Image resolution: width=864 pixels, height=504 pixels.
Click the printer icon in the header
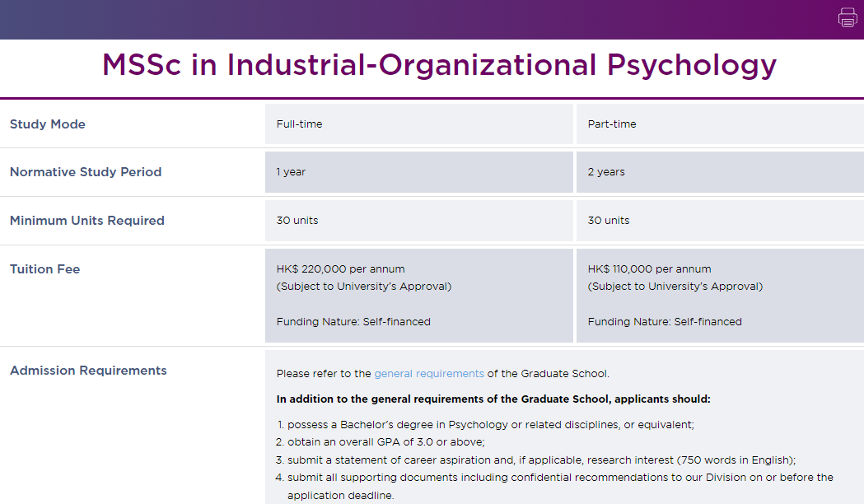click(x=848, y=17)
